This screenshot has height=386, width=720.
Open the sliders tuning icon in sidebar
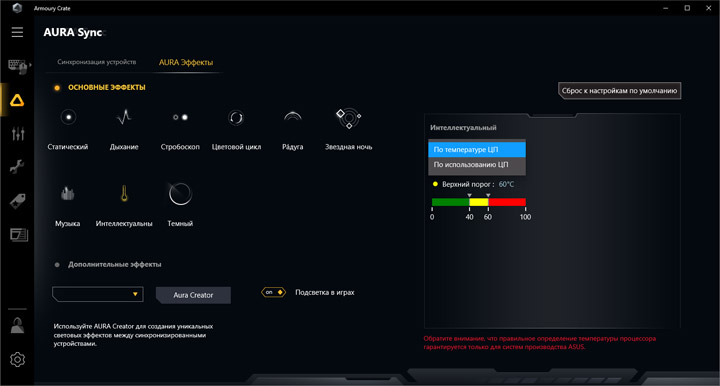click(x=18, y=134)
